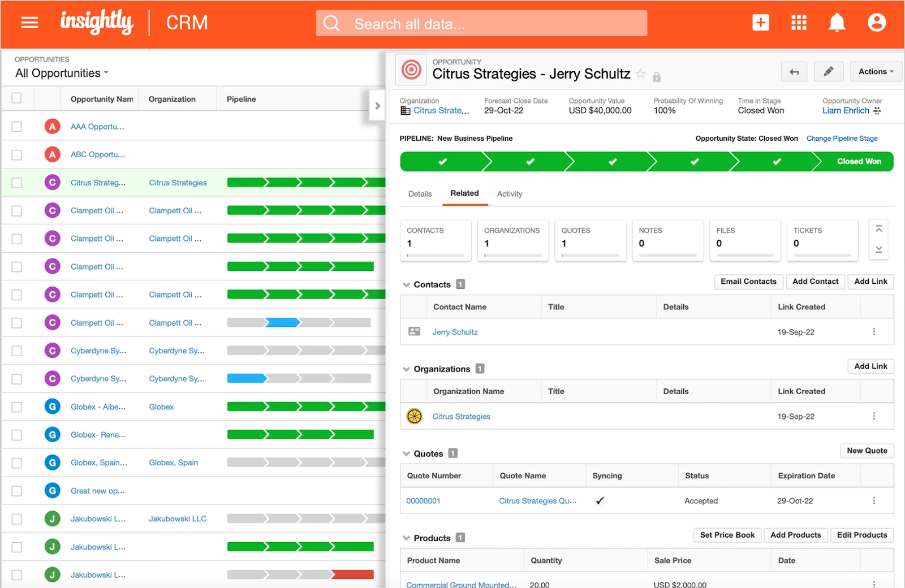Switch to the Details tab
Viewport: 905px width, 588px height.
(419, 193)
